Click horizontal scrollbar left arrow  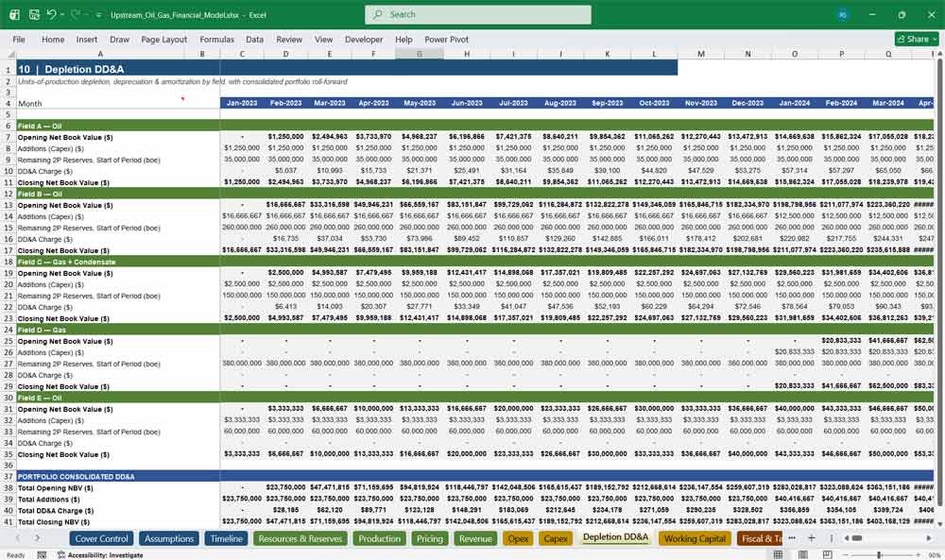[846, 538]
